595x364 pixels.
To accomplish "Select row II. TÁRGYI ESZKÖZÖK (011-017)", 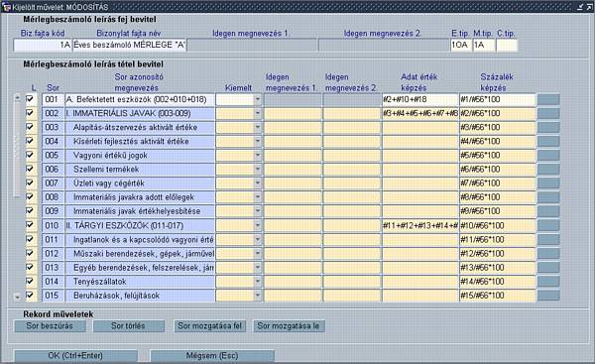I will (140, 225).
